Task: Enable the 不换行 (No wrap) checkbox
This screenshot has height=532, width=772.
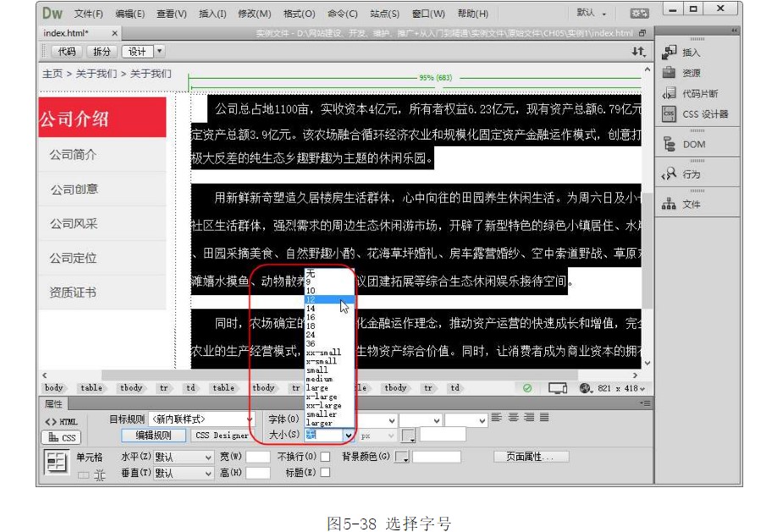Action: click(x=325, y=457)
